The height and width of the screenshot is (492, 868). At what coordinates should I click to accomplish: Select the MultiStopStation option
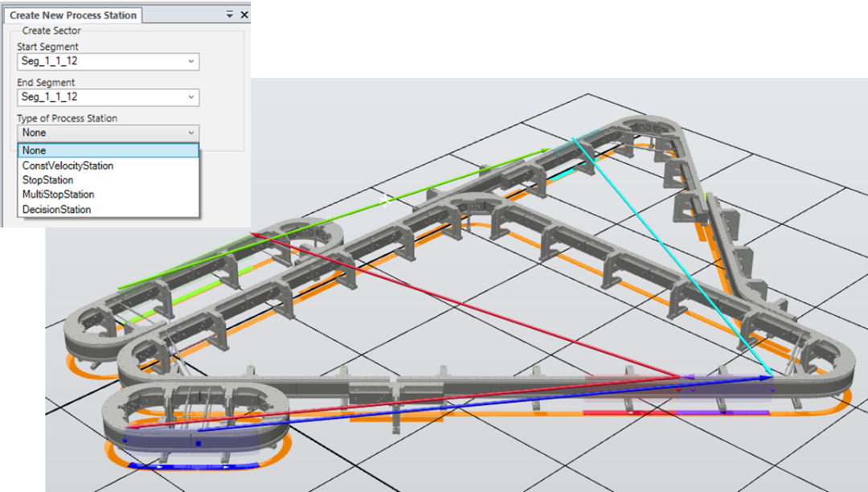[58, 195]
